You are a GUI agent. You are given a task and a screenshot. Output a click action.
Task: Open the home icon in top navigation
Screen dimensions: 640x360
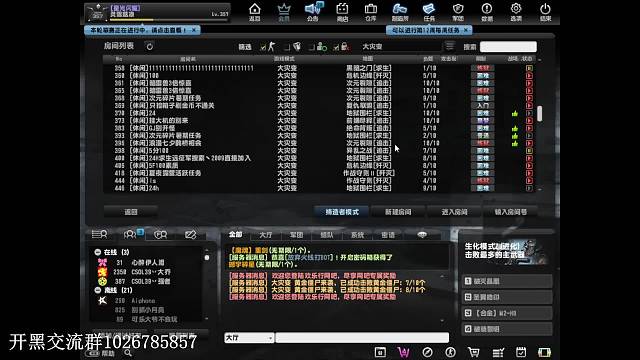(255, 11)
